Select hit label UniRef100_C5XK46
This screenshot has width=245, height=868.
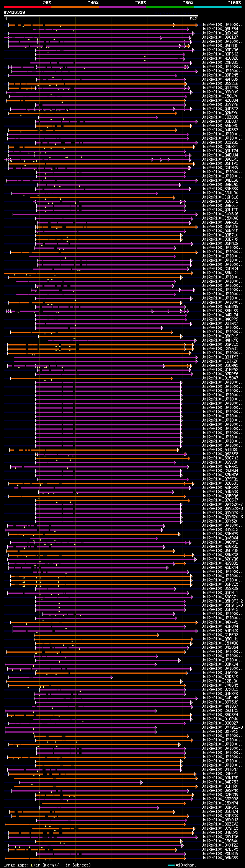pos(220,218)
